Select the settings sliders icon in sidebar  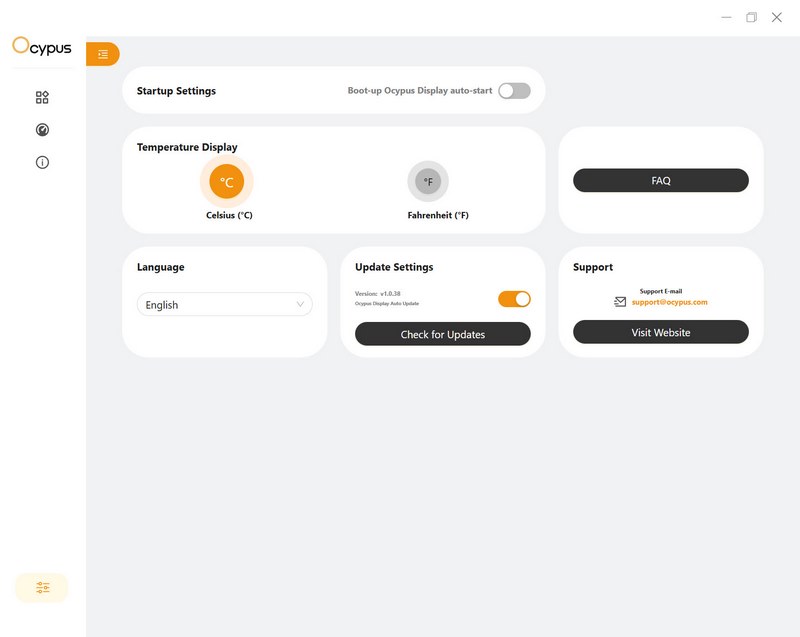coord(42,588)
